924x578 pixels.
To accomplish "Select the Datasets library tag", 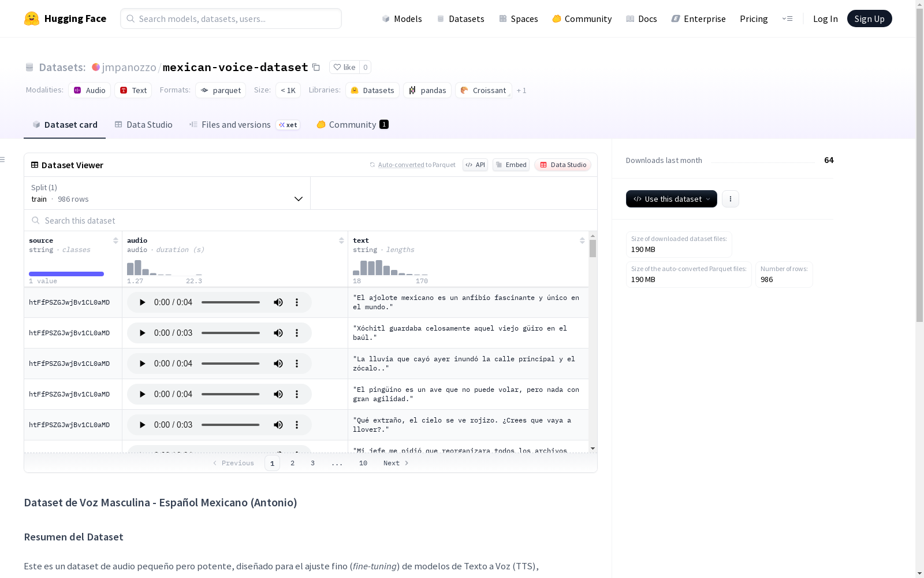I will tap(372, 90).
